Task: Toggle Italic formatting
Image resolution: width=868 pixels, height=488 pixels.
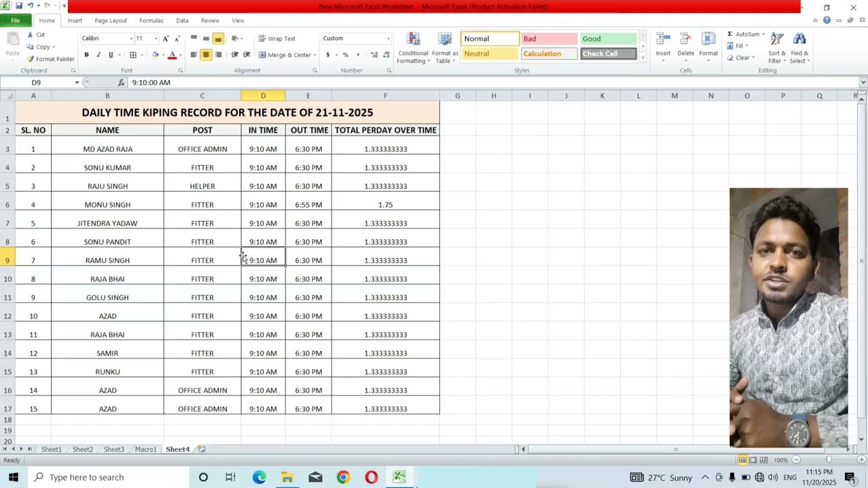Action: tap(98, 55)
